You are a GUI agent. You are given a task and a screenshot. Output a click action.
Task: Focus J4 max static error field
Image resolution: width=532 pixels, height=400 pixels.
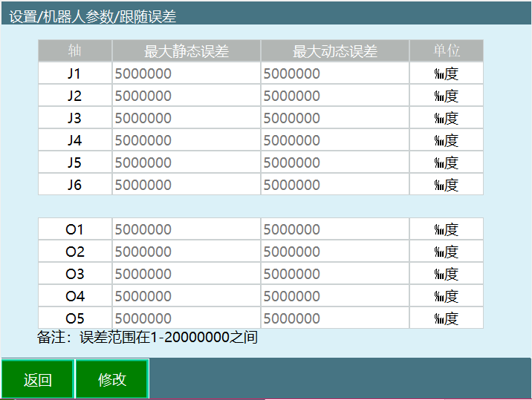pyautogui.click(x=186, y=140)
